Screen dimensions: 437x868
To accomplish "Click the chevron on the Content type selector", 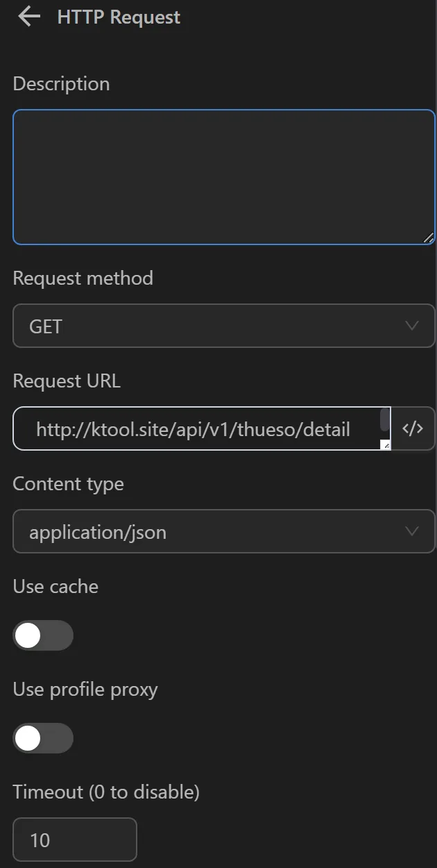I will (412, 531).
